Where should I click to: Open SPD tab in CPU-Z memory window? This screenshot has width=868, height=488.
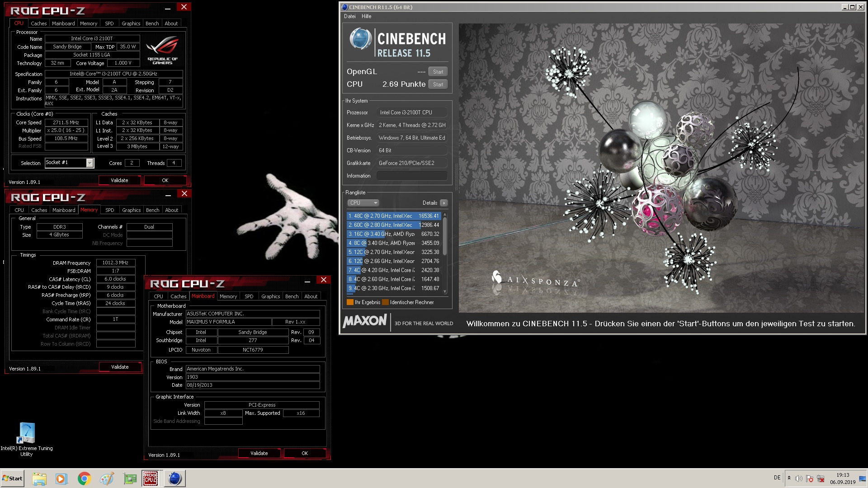click(x=110, y=210)
